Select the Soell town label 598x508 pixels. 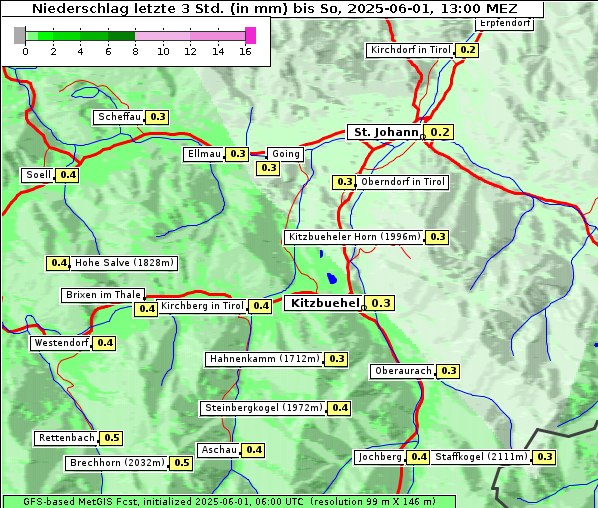pyautogui.click(x=38, y=175)
